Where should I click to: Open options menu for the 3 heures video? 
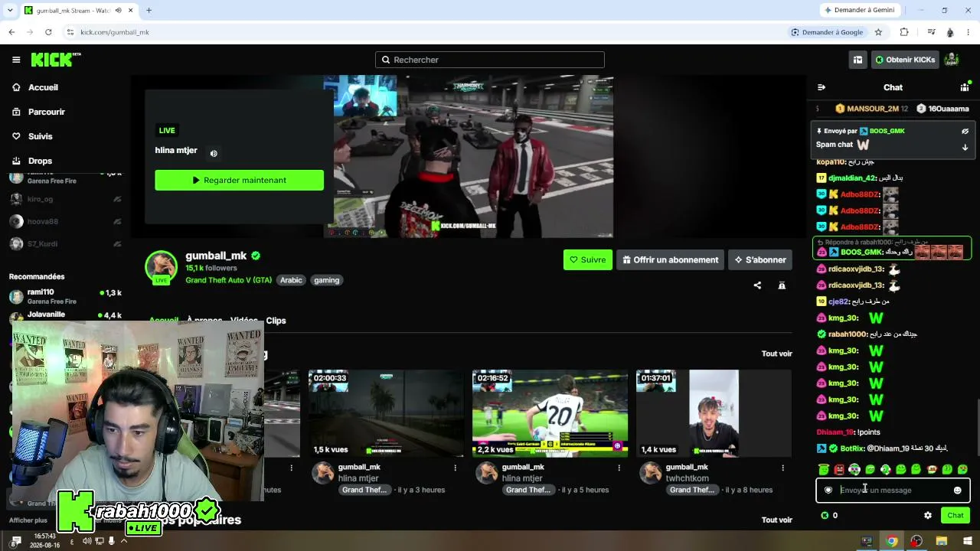pos(455,468)
